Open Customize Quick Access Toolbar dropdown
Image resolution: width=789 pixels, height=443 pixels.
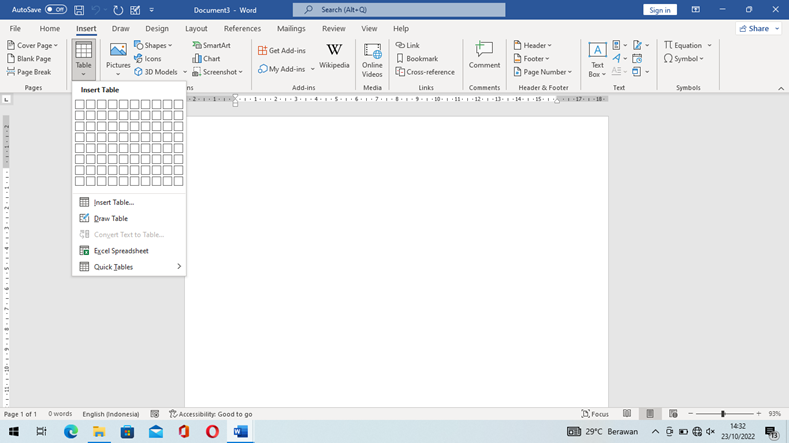[151, 10]
